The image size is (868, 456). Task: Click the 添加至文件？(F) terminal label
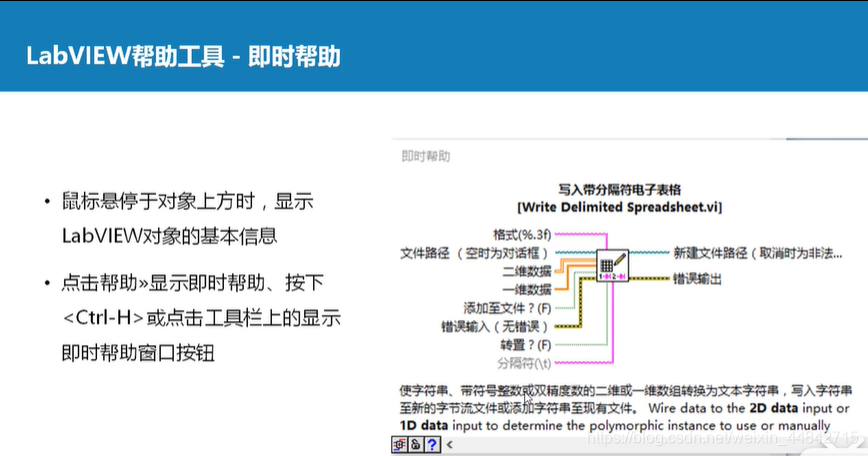point(507,308)
